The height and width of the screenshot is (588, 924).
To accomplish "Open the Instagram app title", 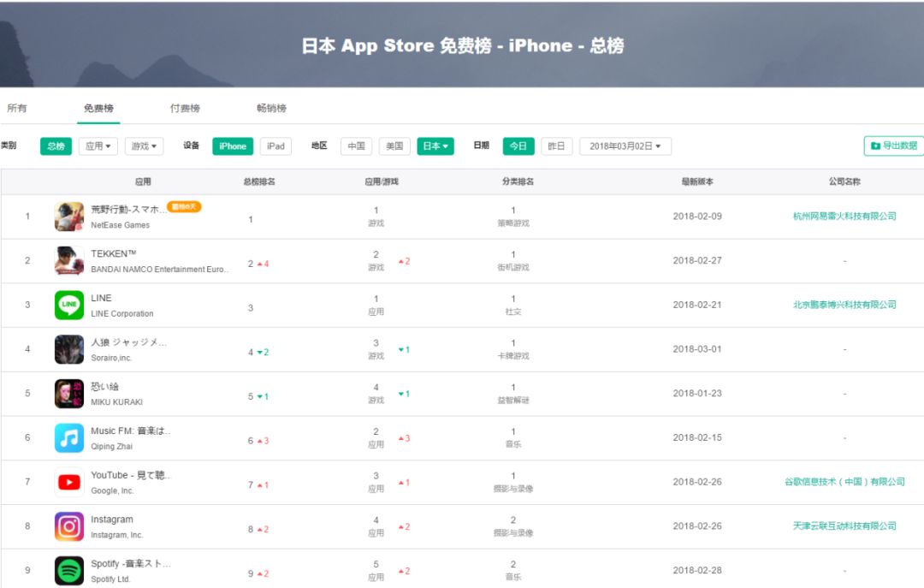I will pos(112,519).
